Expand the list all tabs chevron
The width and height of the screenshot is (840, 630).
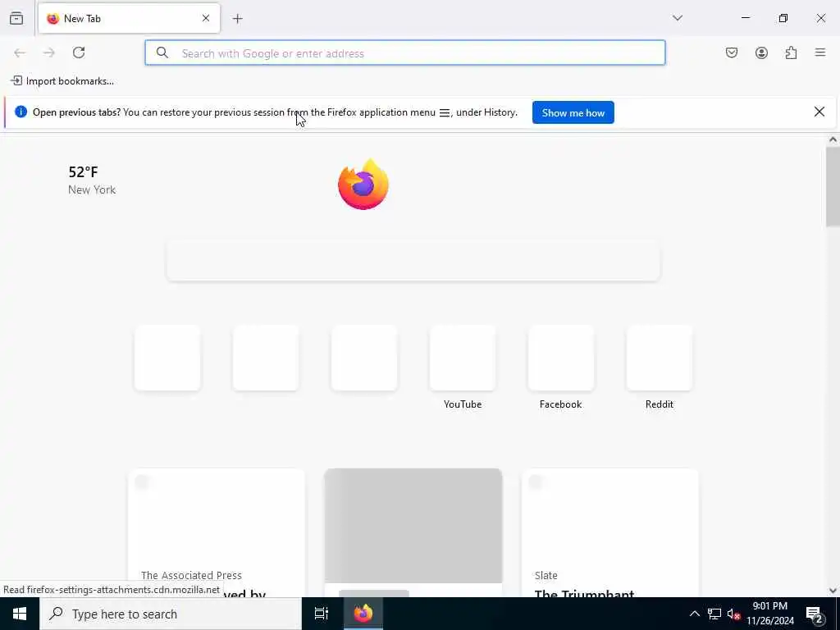(678, 18)
